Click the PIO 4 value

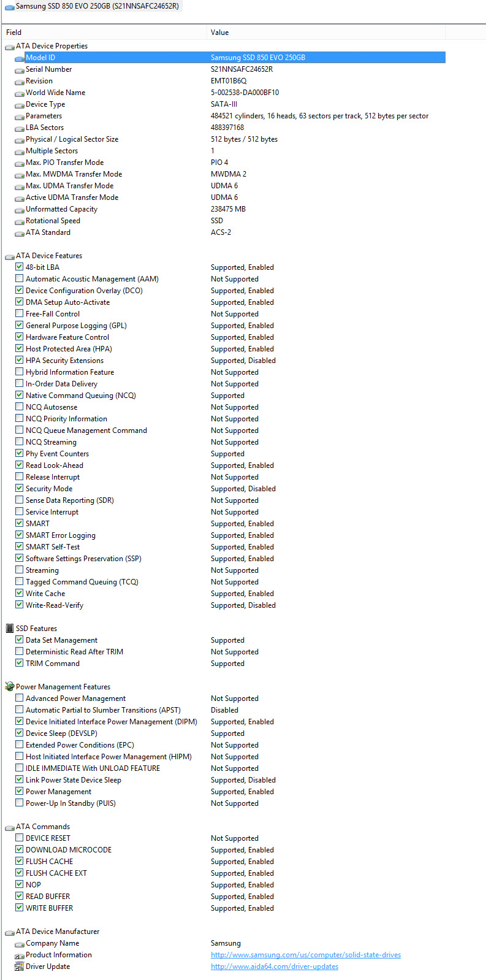click(x=219, y=163)
